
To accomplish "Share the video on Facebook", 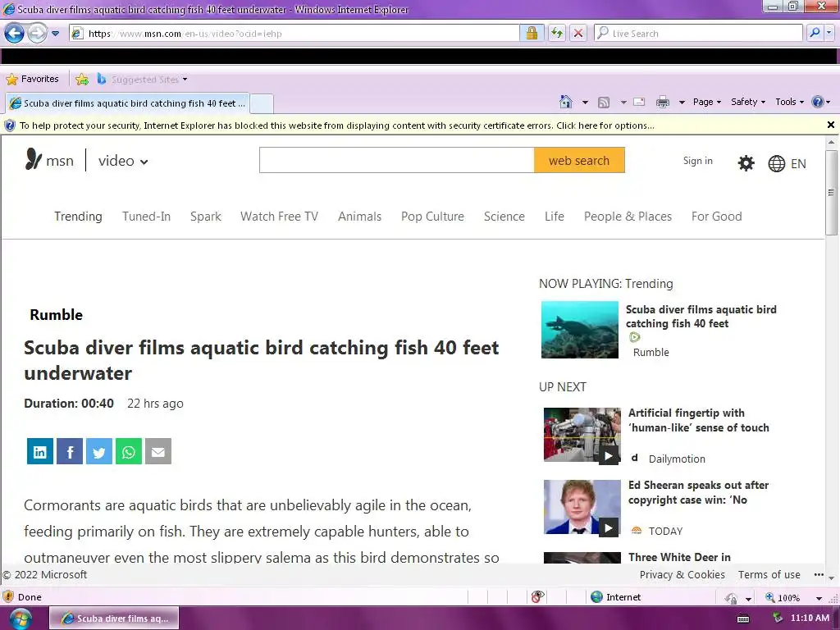I will pyautogui.click(x=70, y=452).
